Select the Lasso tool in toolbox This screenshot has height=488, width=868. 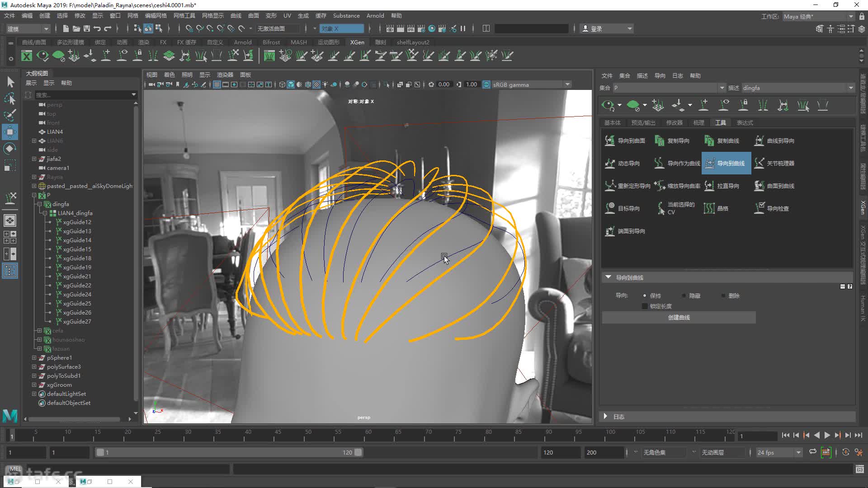coord(10,99)
